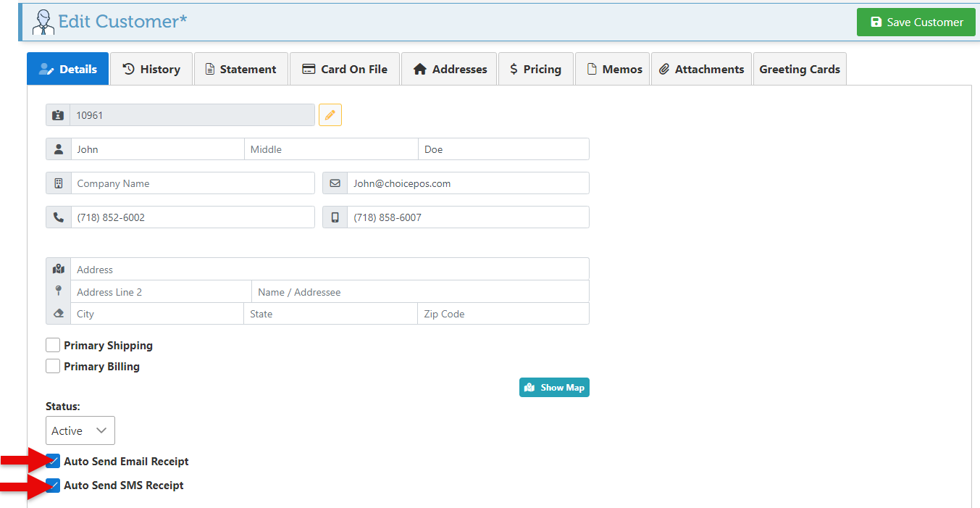The image size is (980, 508).
Task: Uncheck Auto Send Email Receipt
Action: tap(53, 462)
